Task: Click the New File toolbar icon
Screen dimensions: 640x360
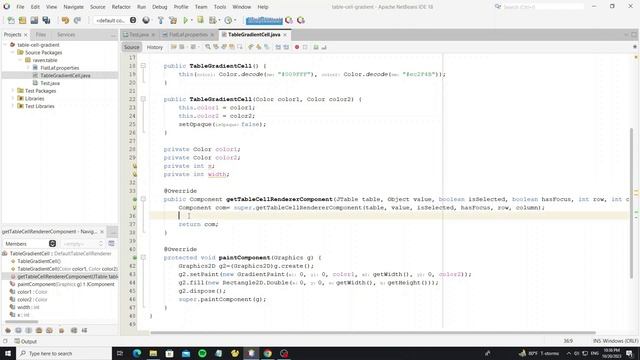Action: coord(11,20)
